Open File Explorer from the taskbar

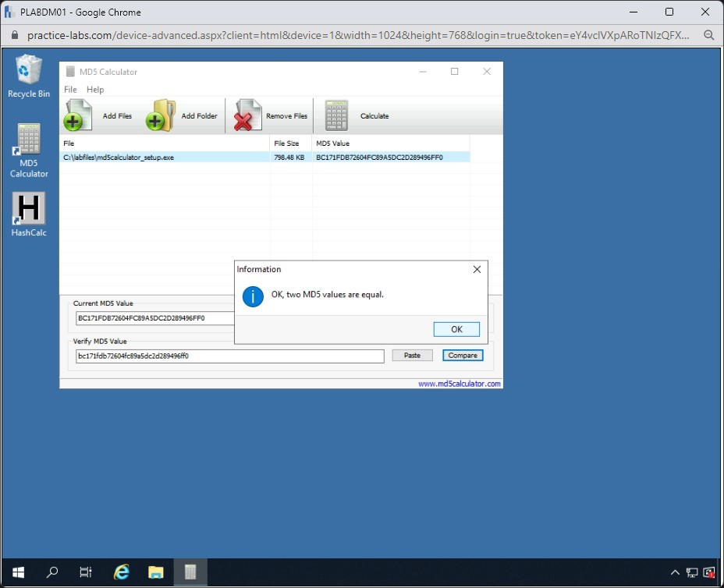(155, 572)
